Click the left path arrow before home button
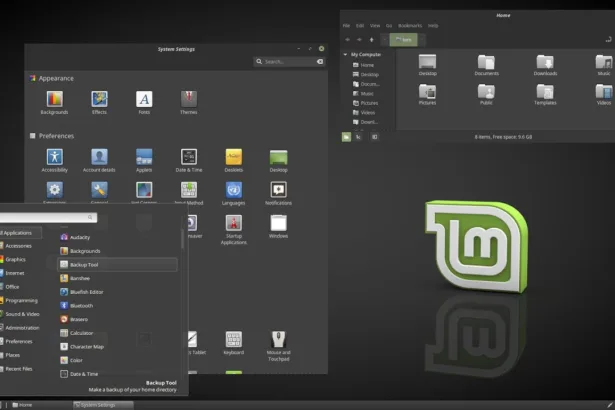This screenshot has height=410, width=615. click(385, 40)
